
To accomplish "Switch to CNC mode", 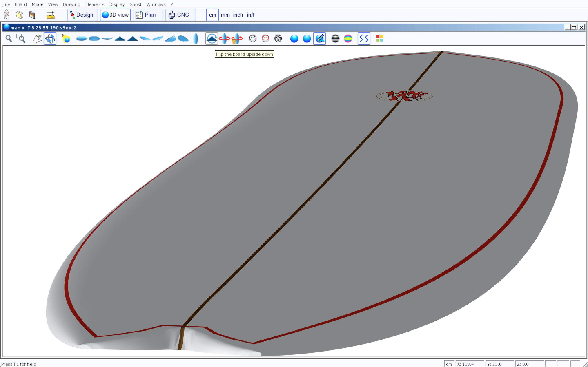I will [180, 15].
